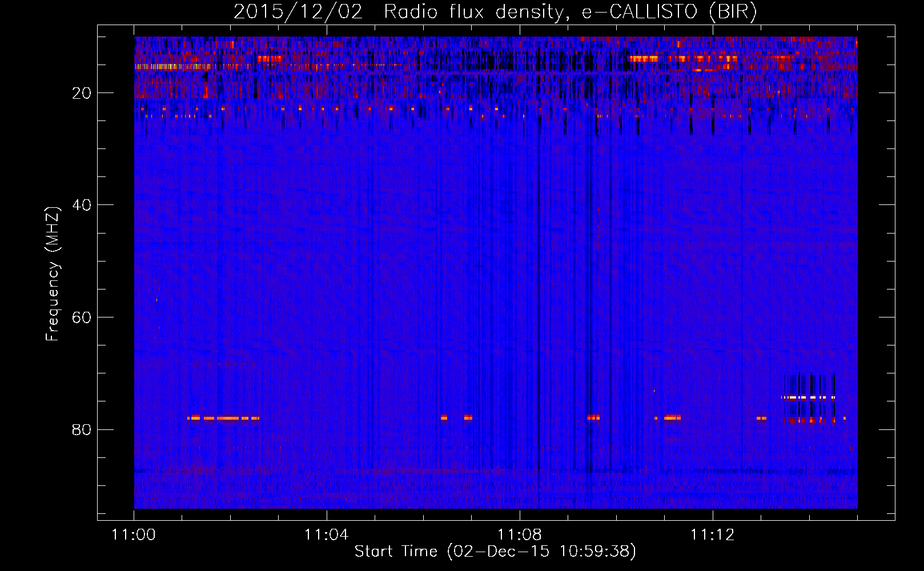Click the 'Start Time (02-Dec-15 10:59:38)' label
Viewport: 924px width, 571px height.
pos(495,552)
